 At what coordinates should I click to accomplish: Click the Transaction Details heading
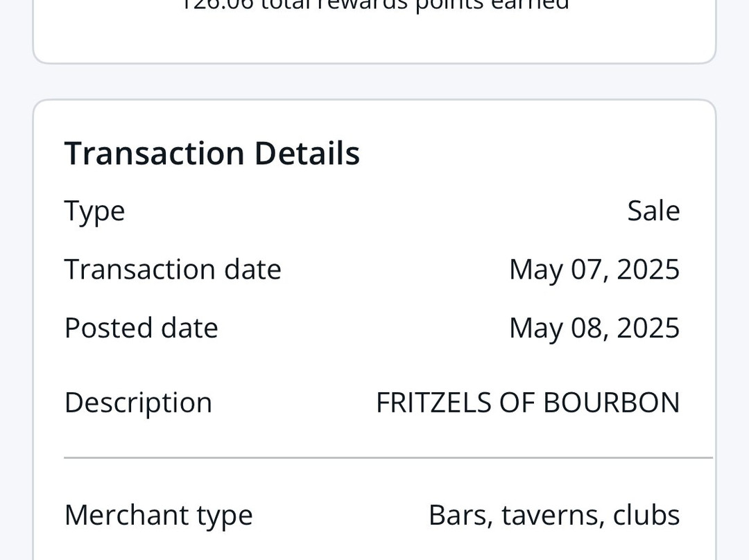click(212, 153)
